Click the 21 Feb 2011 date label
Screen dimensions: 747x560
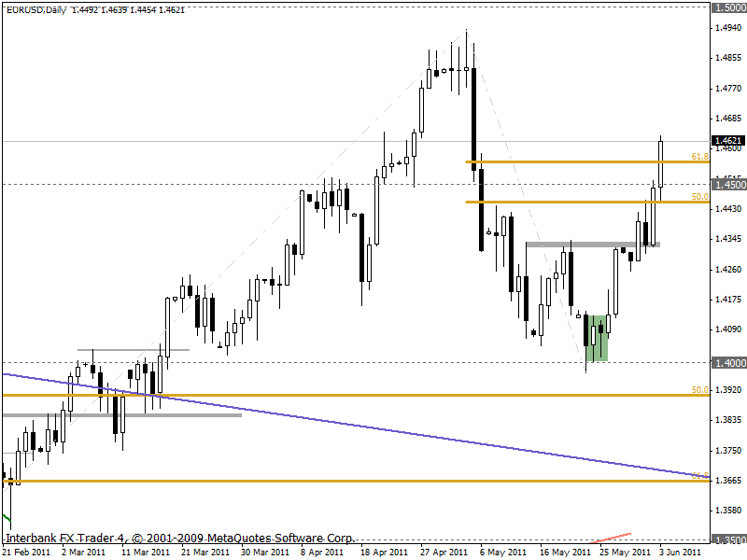(27, 553)
